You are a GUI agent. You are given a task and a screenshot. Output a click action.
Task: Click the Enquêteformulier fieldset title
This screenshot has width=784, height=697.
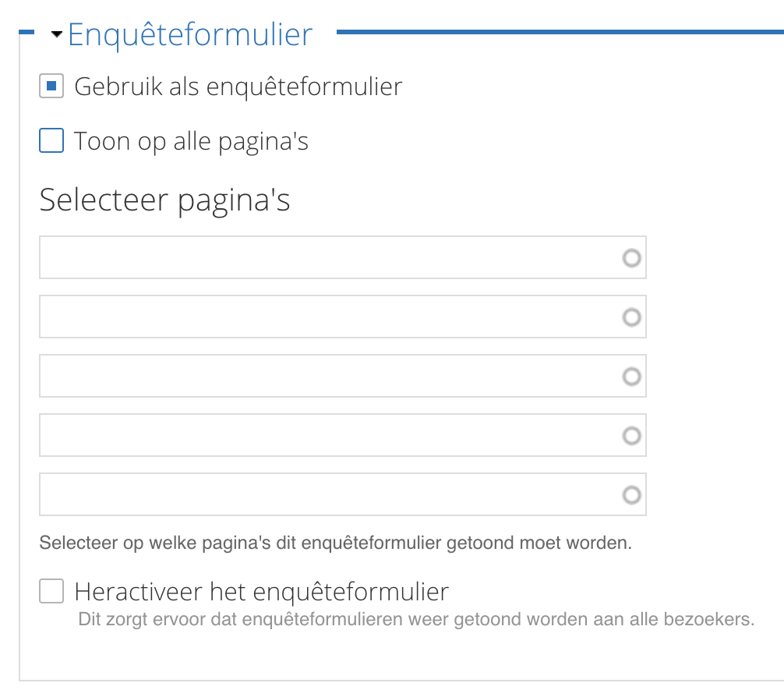point(190,35)
